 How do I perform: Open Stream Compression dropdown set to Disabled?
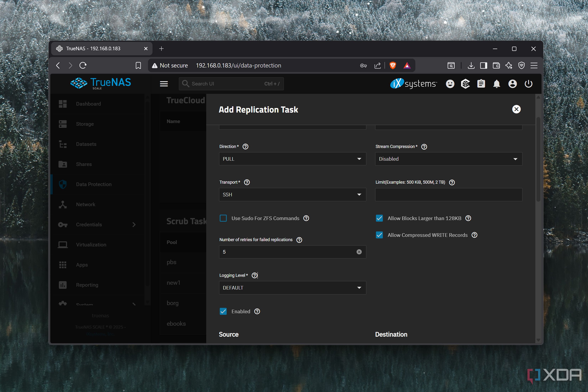pos(448,159)
